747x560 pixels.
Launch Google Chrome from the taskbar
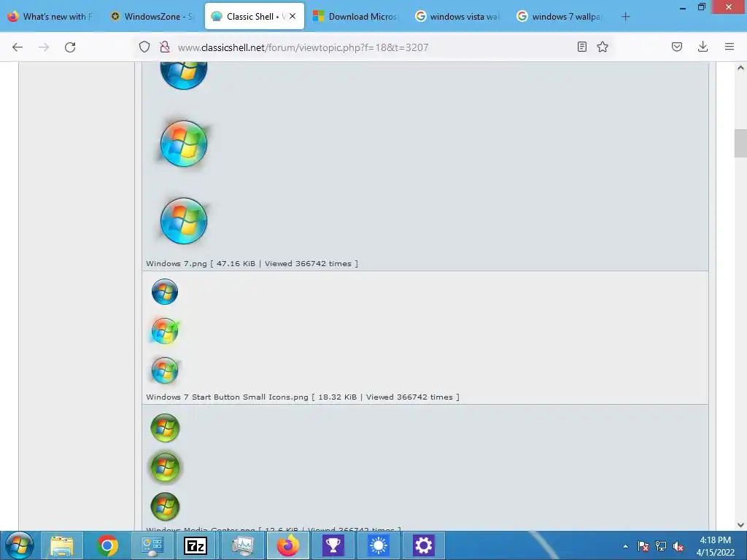pos(107,545)
